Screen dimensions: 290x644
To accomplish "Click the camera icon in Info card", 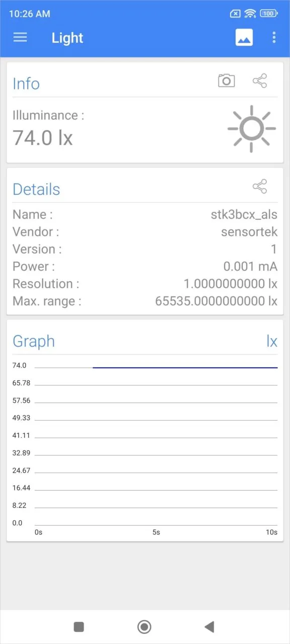I will coord(226,80).
